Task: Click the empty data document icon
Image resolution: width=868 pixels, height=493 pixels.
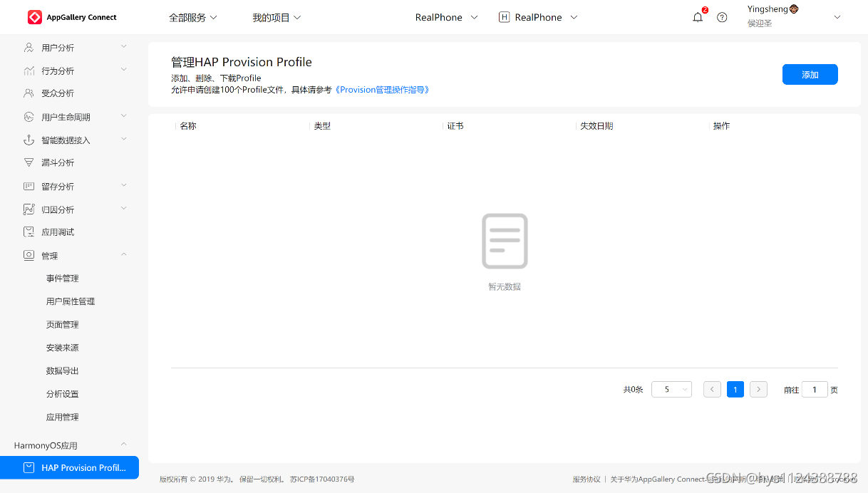Action: pyautogui.click(x=505, y=241)
